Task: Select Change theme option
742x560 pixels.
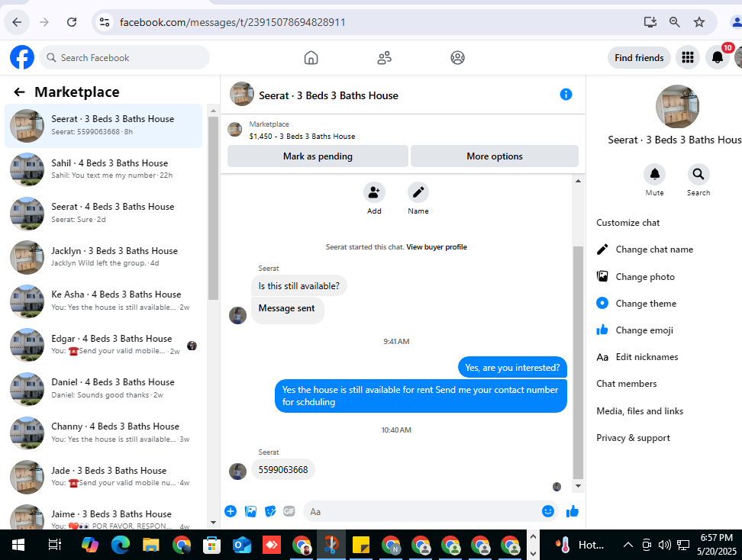Action: [646, 304]
